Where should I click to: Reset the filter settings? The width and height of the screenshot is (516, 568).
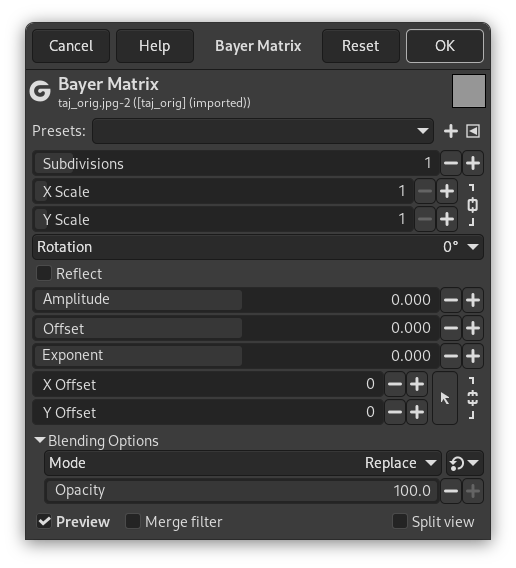point(361,46)
